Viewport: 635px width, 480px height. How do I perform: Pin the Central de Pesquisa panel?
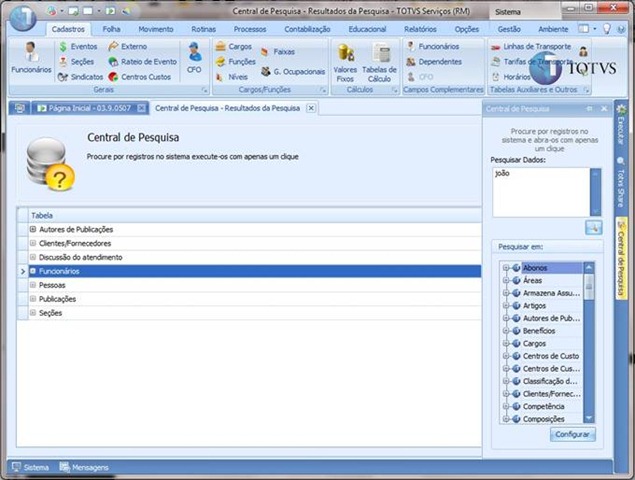(590, 109)
